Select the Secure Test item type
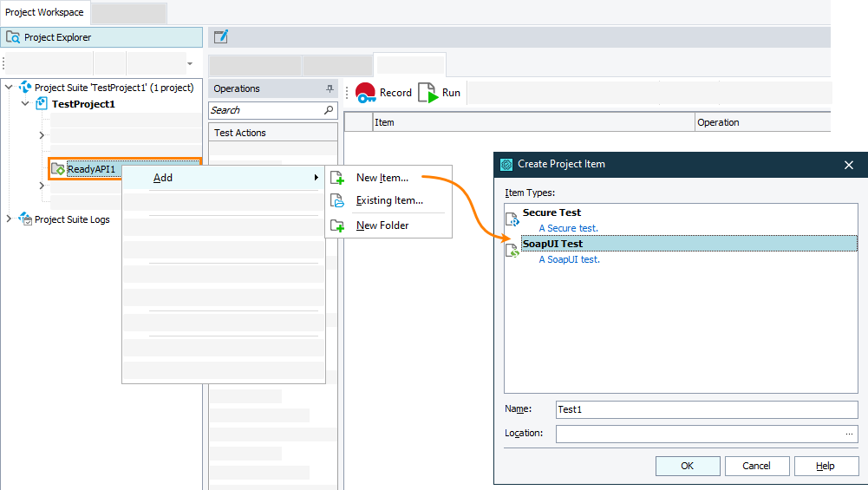This screenshot has width=868, height=490. click(551, 212)
